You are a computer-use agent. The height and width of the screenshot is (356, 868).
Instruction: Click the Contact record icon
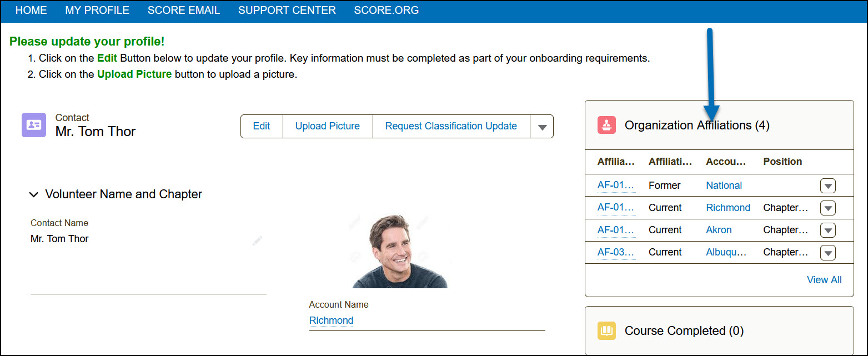[33, 125]
